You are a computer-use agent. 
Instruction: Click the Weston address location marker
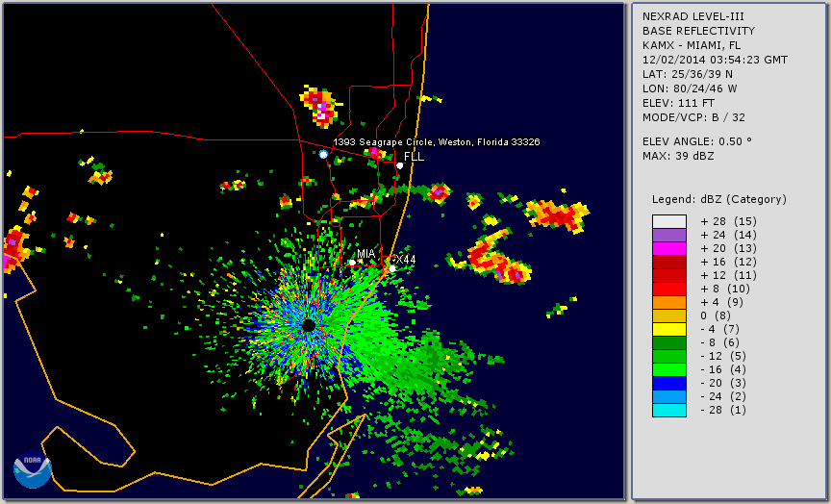point(323,154)
